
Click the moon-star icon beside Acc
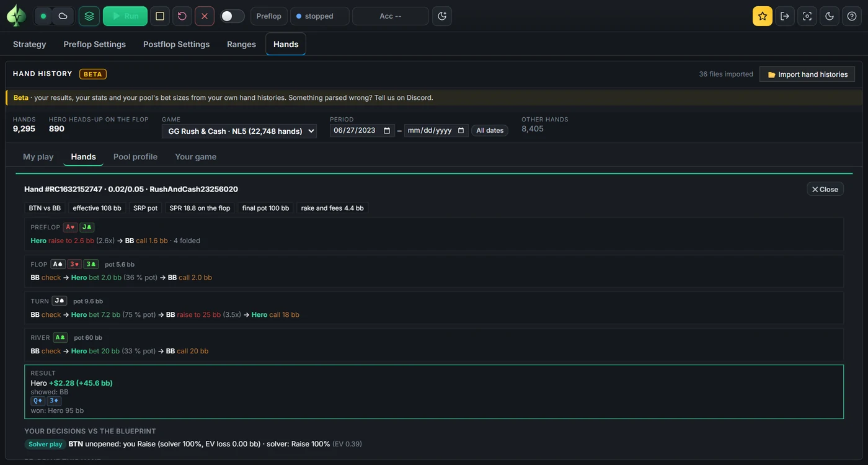click(442, 16)
